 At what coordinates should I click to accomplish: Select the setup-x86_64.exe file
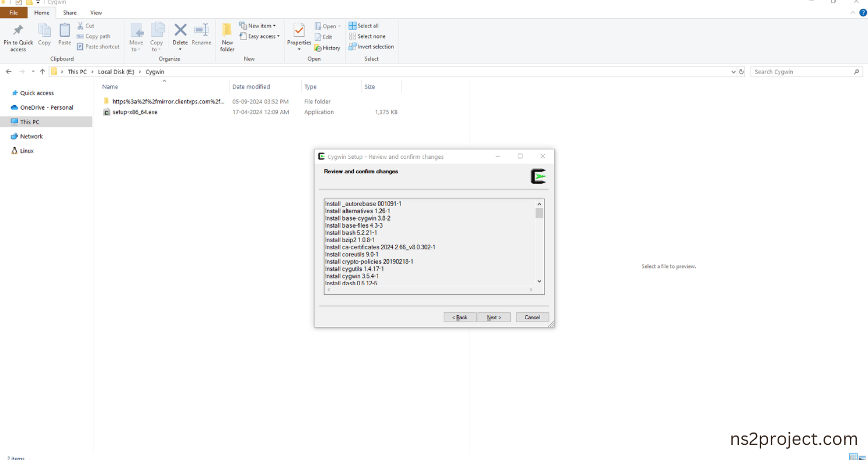point(135,112)
